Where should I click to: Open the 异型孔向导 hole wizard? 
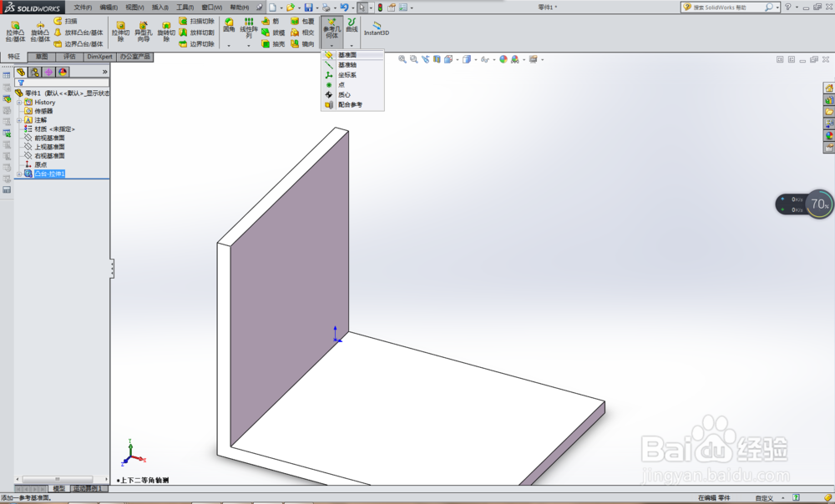[144, 32]
